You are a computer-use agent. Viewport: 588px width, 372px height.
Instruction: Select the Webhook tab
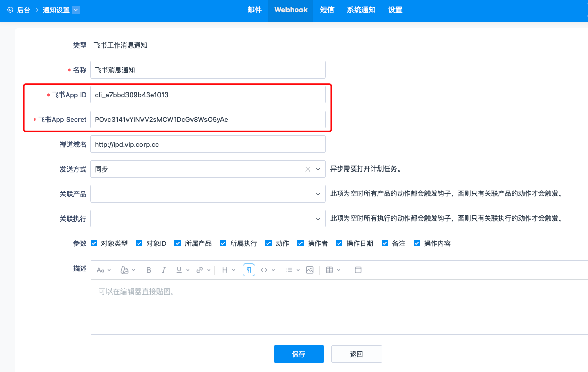pos(291,10)
